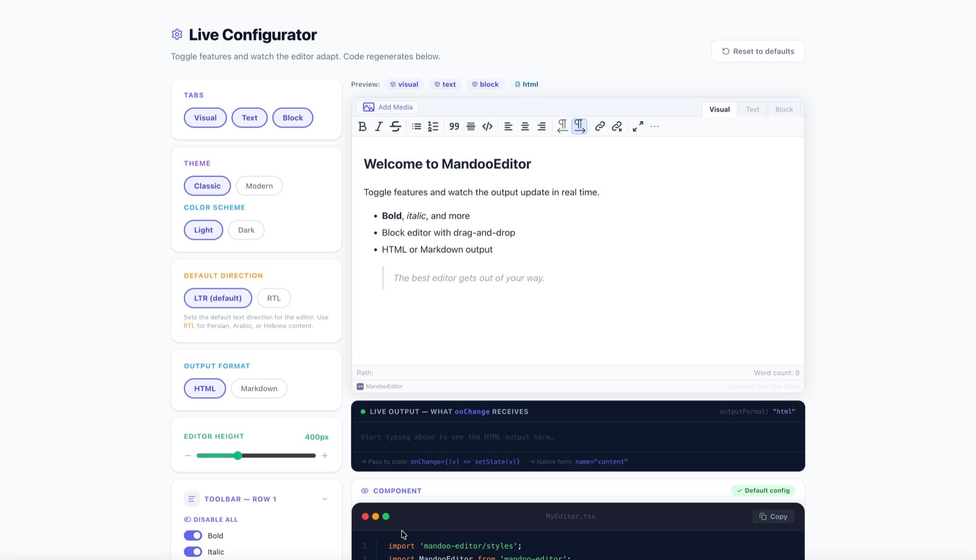This screenshot has height=560, width=976.
Task: Apply strikethrough formatting in editor toolbar
Action: (x=395, y=127)
